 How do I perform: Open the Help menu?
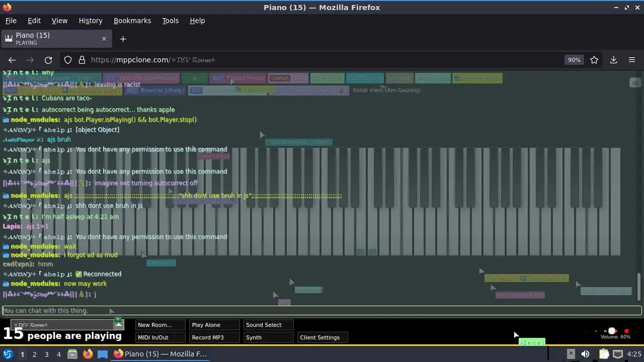(x=197, y=21)
